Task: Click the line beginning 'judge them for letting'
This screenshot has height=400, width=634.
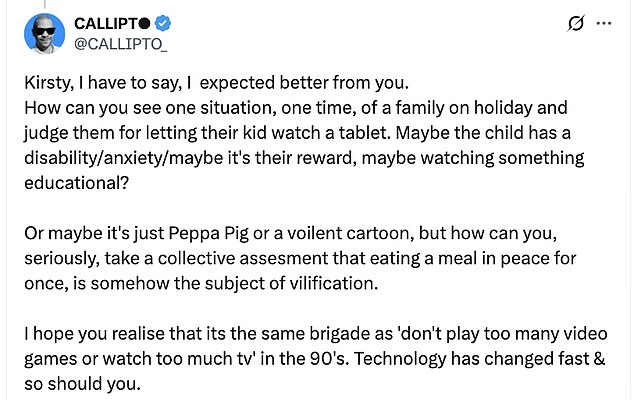Action: [297, 133]
